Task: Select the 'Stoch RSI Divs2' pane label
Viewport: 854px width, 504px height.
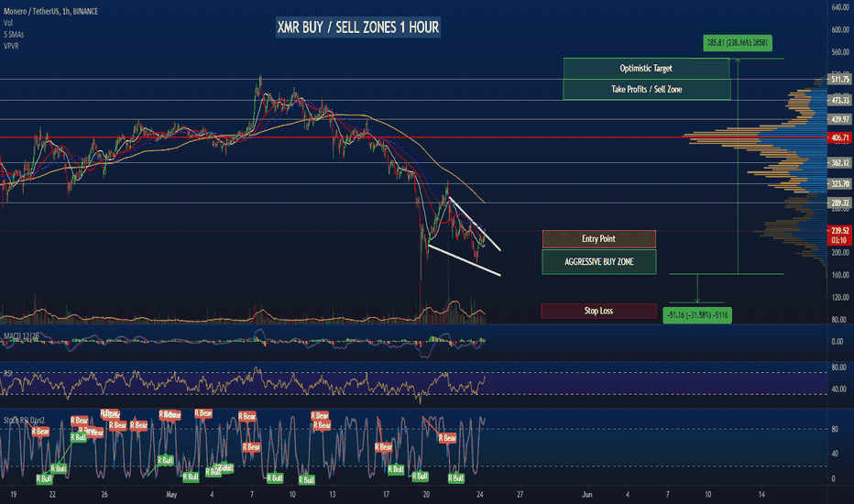Action: coord(25,421)
